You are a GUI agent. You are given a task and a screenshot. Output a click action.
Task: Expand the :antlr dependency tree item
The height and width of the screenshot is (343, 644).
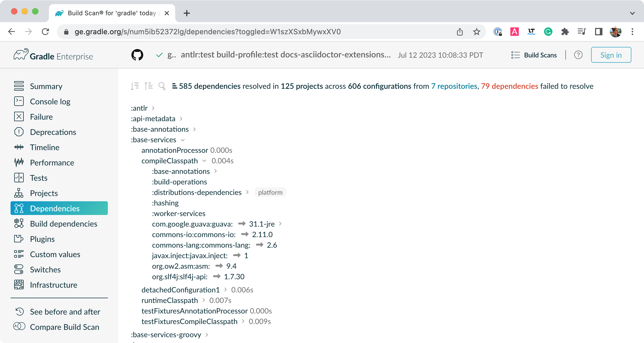[x=154, y=107]
